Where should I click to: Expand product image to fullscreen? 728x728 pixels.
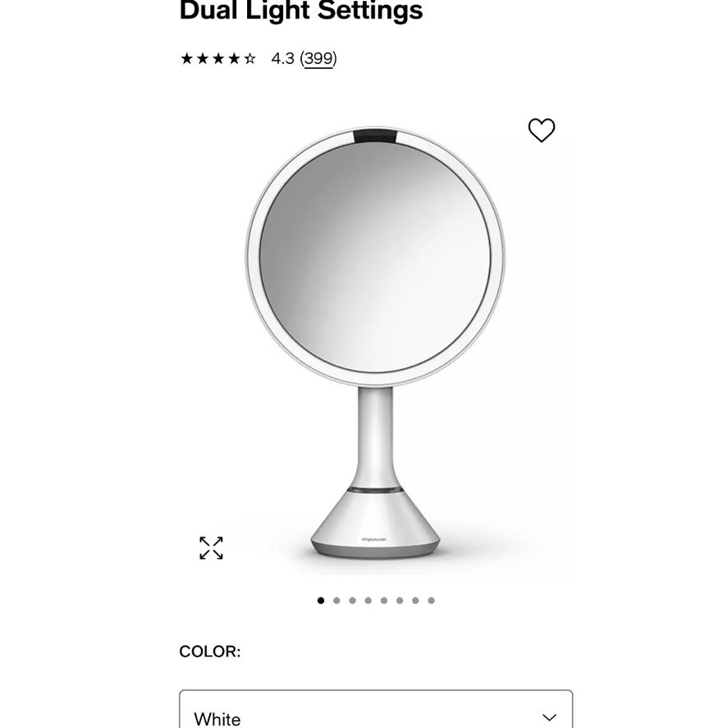tap(211, 548)
